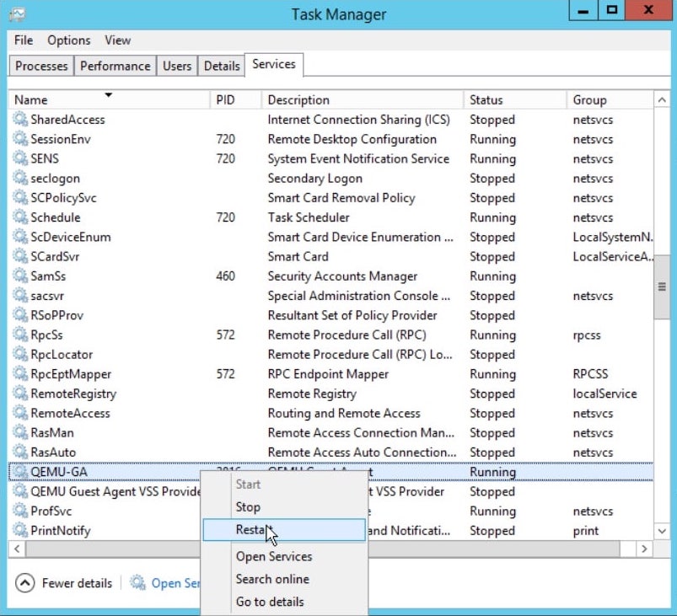Click the RpcSs service gear icon
Screen dimensions: 677x616
click(x=20, y=335)
